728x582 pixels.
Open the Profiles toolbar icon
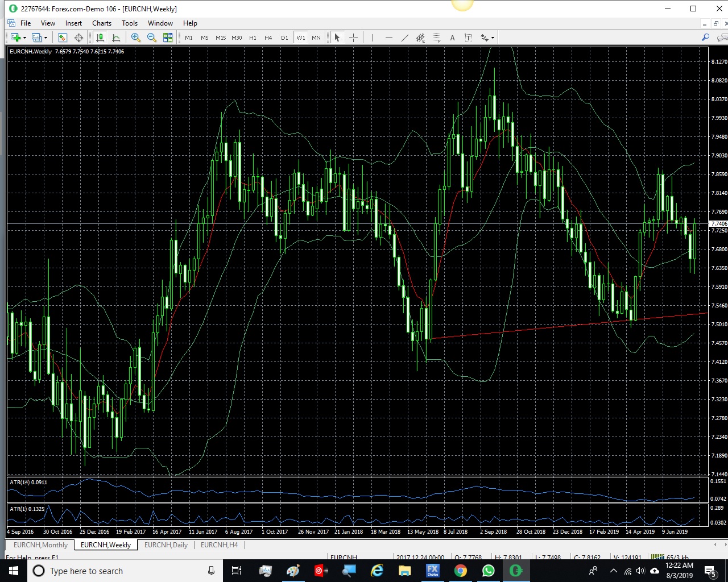tap(37, 38)
